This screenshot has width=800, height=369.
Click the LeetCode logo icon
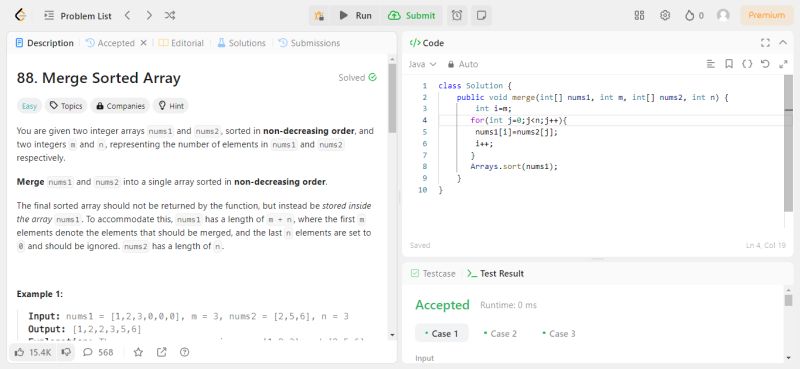point(20,15)
